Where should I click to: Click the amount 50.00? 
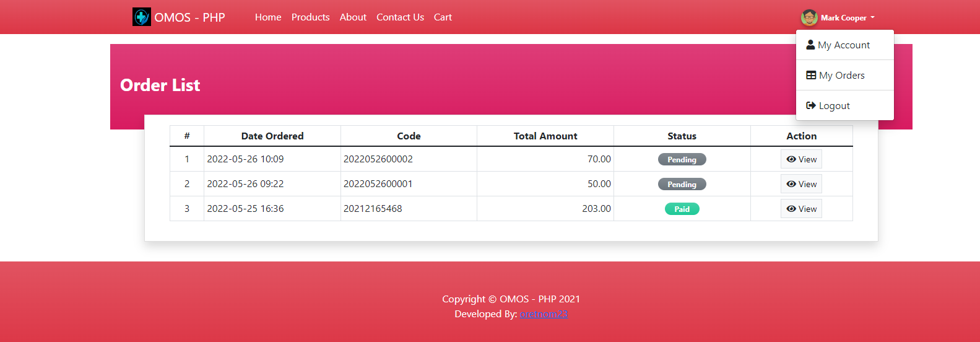click(599, 184)
